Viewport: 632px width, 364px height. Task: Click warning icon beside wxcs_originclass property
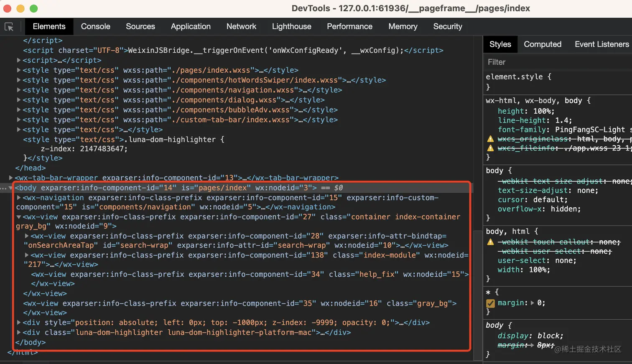[491, 139]
